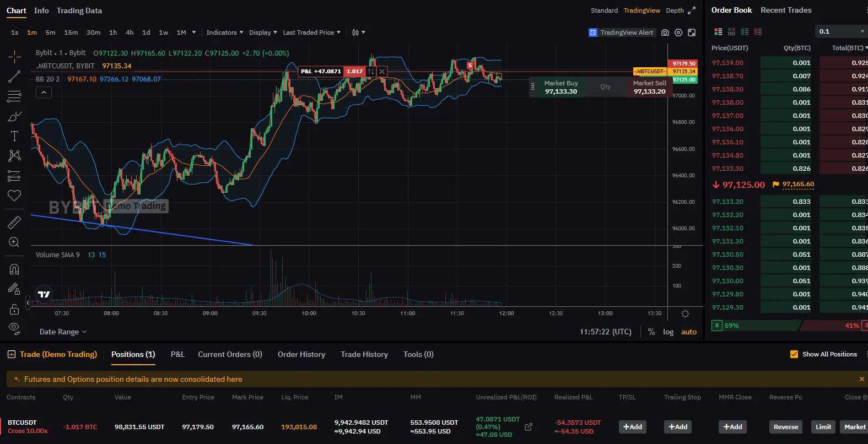Select the trend line drawing tool
The image size is (868, 444).
point(14,77)
